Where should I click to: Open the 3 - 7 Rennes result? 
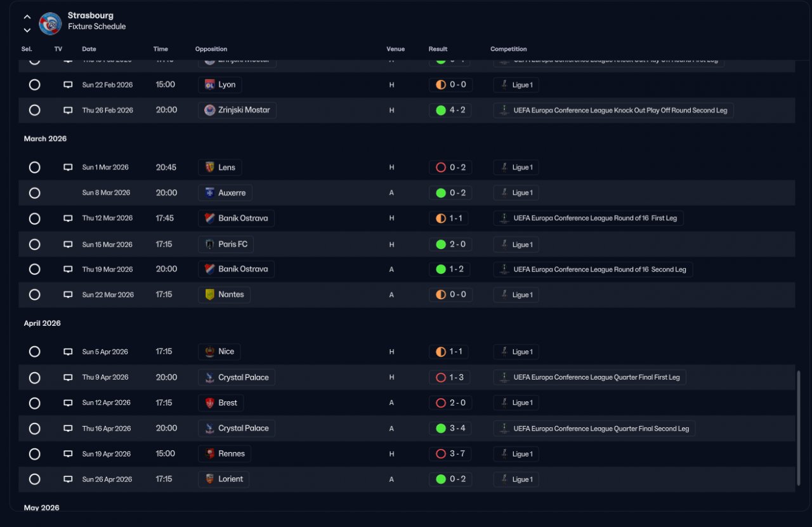(x=450, y=454)
